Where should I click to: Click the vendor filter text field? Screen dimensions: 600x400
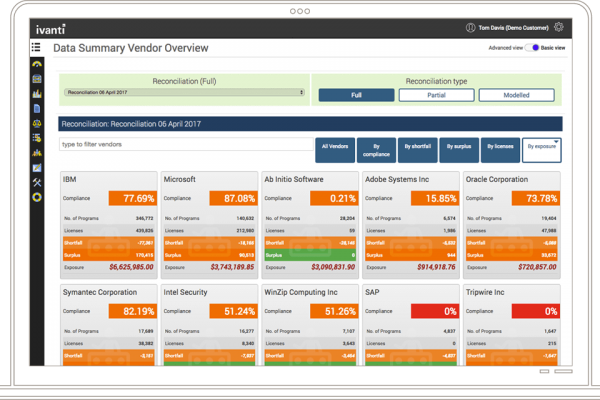(x=186, y=144)
